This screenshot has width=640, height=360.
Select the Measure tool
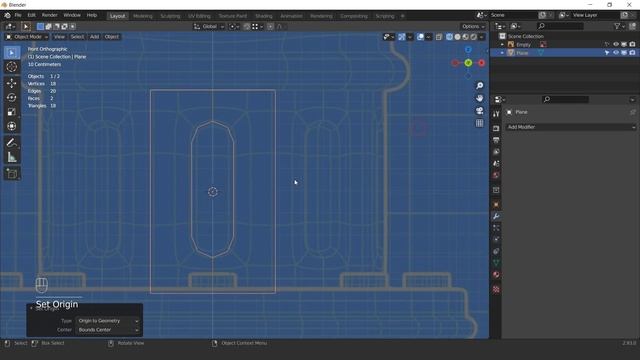[x=12, y=157]
